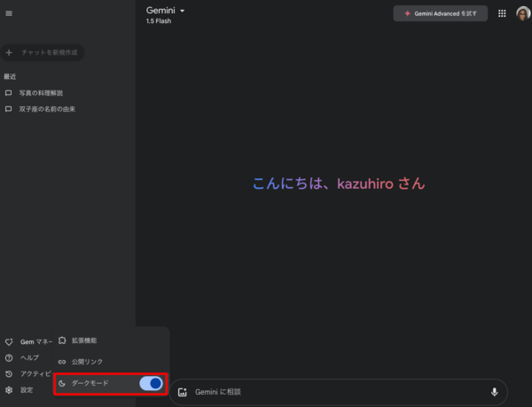Viewport: 532px width, 407px height.
Task: Click the help question mark icon
Action: [x=9, y=358]
